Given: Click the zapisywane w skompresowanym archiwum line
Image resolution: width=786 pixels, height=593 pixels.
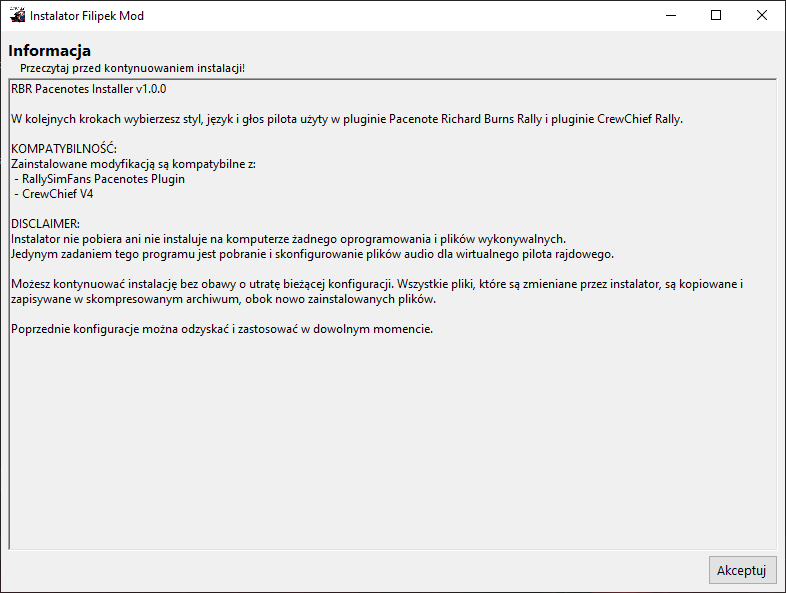Looking at the screenshot, I should coord(222,299).
